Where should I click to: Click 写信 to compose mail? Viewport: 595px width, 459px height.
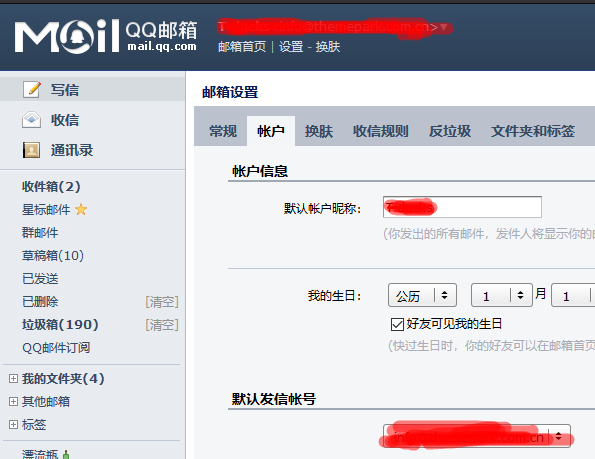click(65, 90)
